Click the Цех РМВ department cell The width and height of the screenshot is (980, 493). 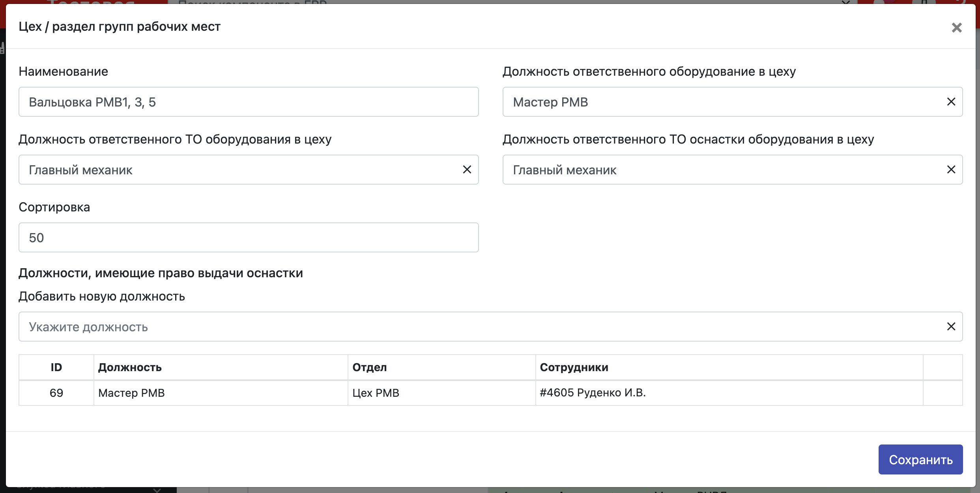[x=376, y=393]
